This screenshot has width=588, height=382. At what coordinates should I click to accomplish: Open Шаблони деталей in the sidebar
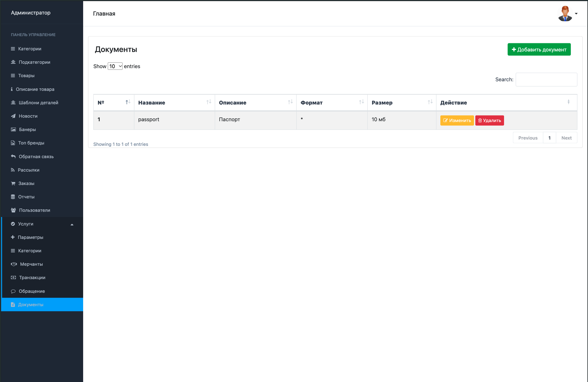pos(42,103)
